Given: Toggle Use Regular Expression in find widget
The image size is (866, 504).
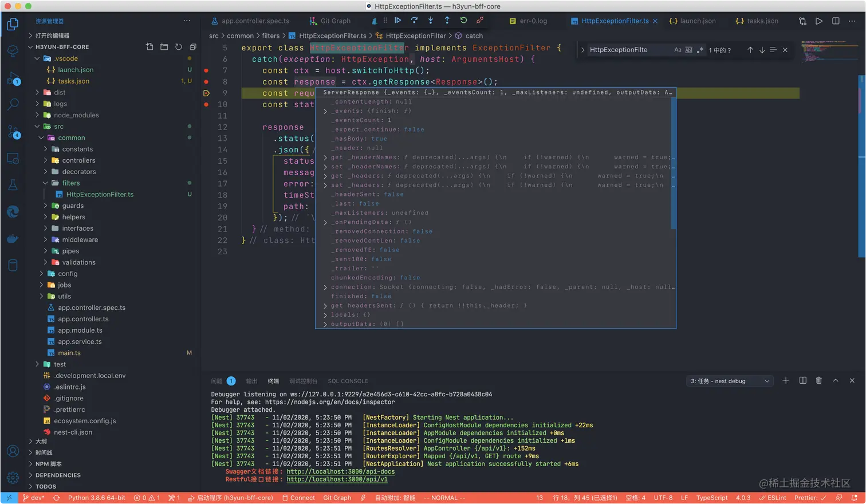Looking at the screenshot, I should point(700,50).
